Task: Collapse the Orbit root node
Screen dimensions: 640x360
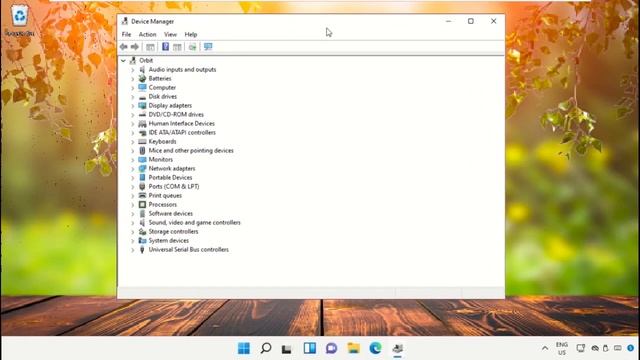Action: tap(123, 60)
